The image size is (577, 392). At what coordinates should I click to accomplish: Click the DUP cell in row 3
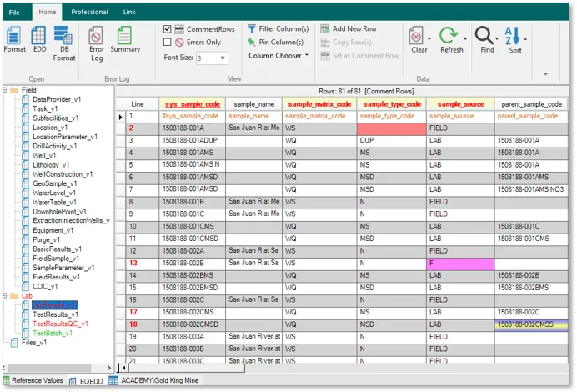coord(391,141)
